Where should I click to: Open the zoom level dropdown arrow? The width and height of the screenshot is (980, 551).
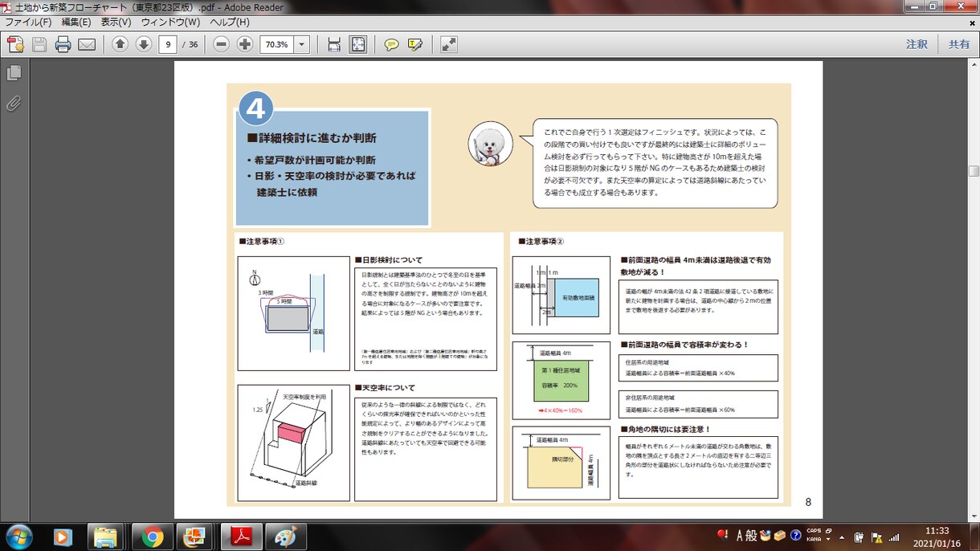click(302, 44)
